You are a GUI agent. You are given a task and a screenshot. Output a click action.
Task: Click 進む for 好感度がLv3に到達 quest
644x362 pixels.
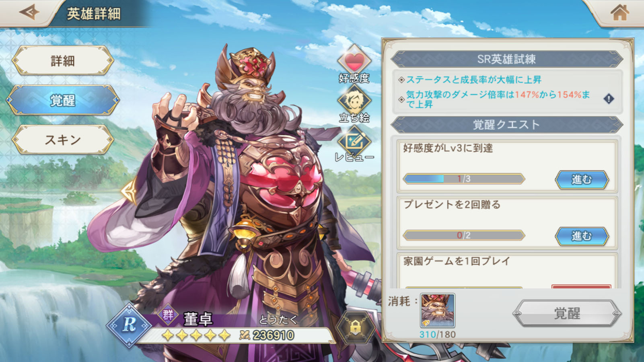pos(582,179)
